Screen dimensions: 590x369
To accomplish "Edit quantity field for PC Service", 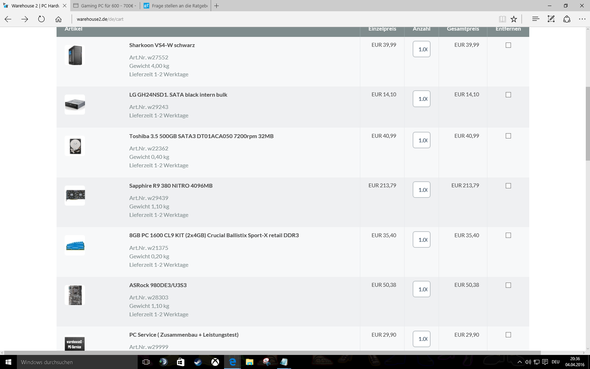I will click(x=421, y=339).
